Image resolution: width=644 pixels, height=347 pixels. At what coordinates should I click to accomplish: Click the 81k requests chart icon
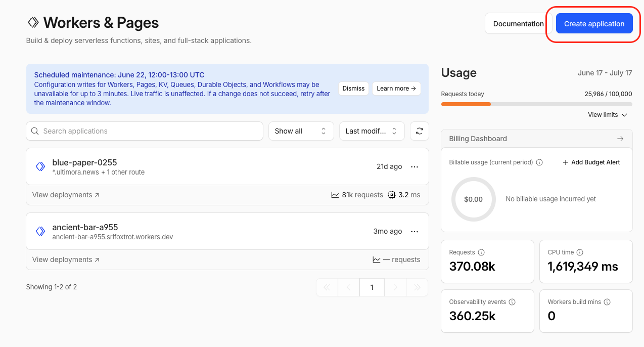(x=335, y=195)
